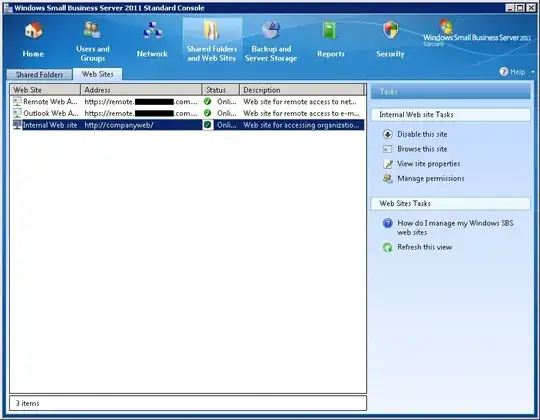
Task: Click the Web Sites Tasks header
Action: tap(451, 203)
